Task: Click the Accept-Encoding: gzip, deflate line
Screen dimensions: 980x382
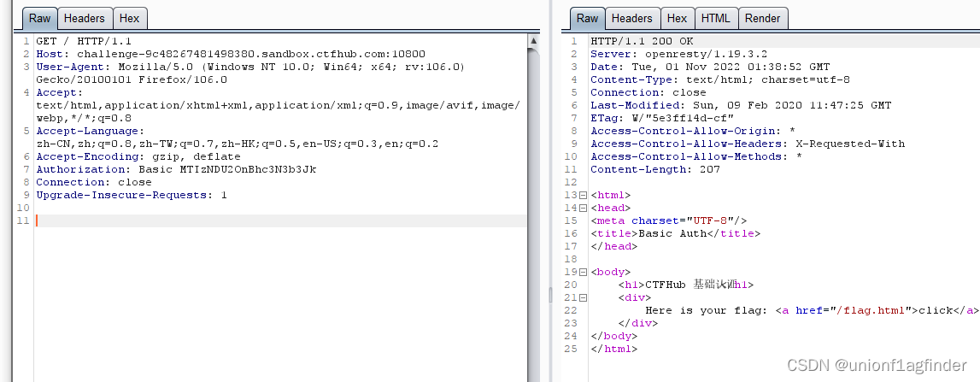Action: (138, 157)
